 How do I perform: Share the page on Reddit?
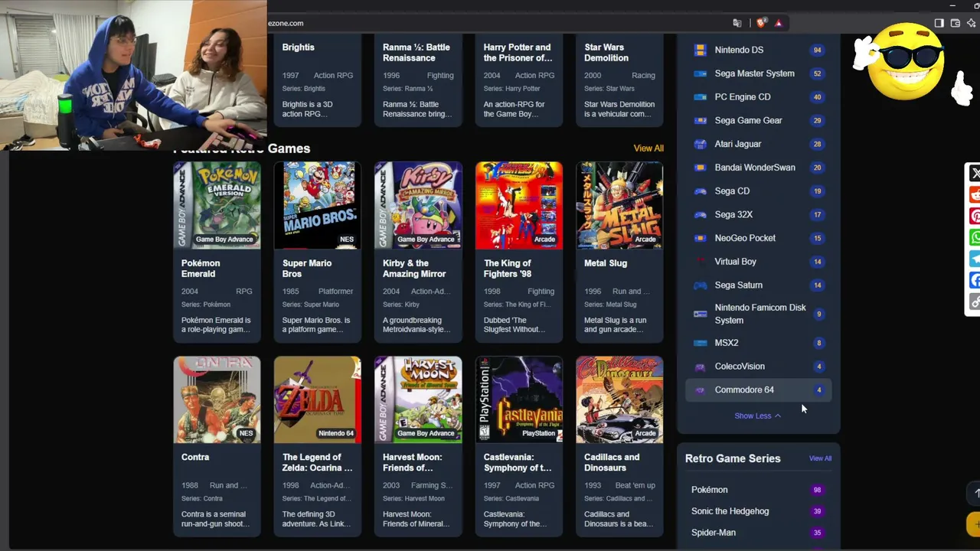pyautogui.click(x=975, y=195)
